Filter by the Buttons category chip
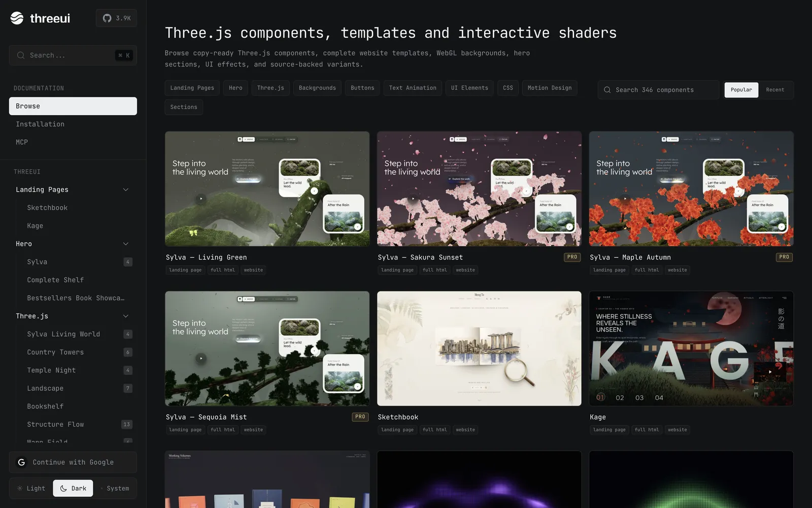Viewport: 812px width, 508px height. coord(362,88)
